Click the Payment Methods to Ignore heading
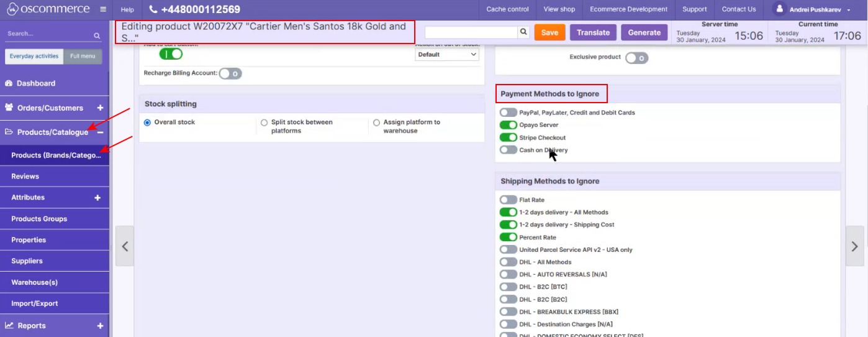Screen dimensions: 868x337 (550, 94)
